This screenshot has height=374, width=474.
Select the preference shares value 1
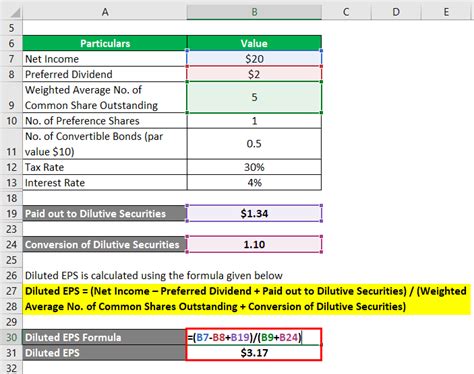click(x=254, y=121)
